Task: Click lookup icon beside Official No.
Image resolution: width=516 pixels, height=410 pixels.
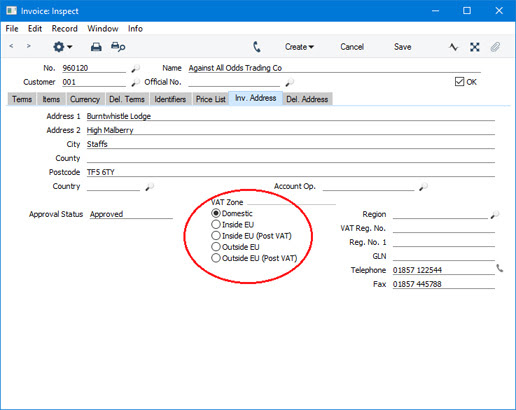Action: pyautogui.click(x=289, y=82)
